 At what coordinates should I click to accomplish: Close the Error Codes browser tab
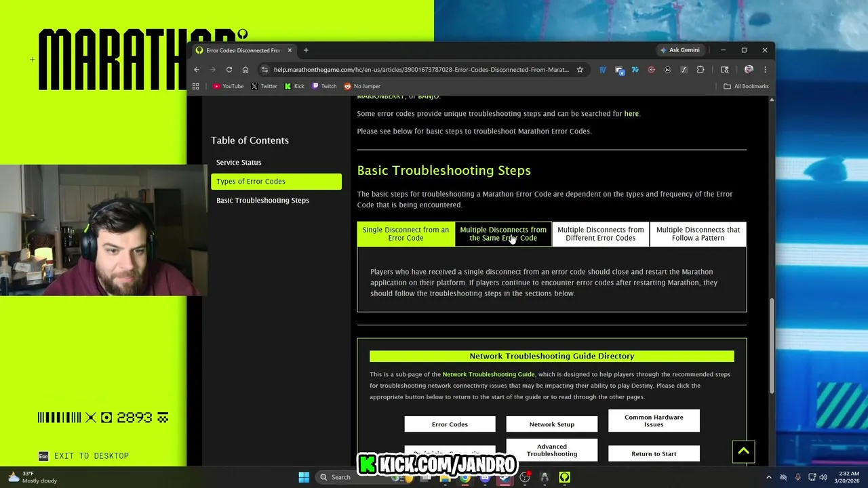point(290,50)
